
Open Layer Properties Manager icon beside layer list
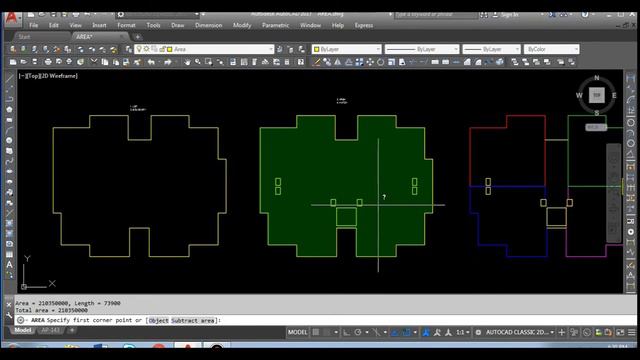coord(128,49)
